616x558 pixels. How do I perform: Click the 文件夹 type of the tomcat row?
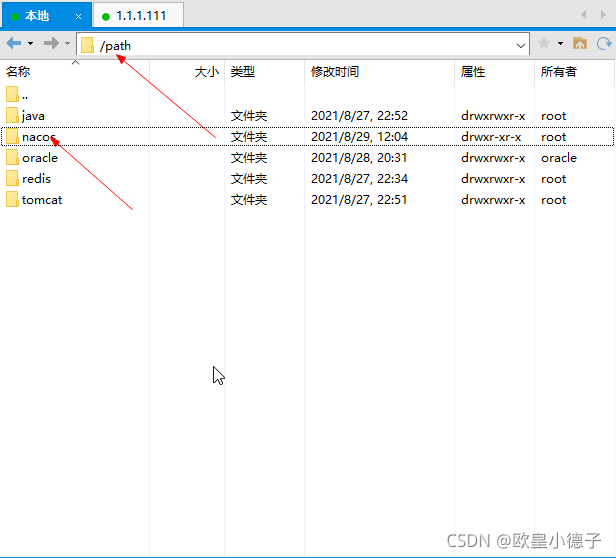(x=249, y=200)
